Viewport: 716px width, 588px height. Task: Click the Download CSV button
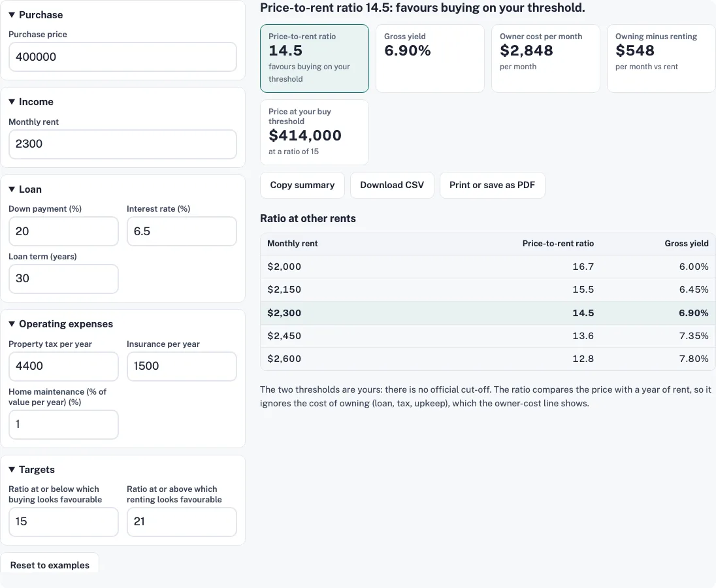pyautogui.click(x=392, y=185)
